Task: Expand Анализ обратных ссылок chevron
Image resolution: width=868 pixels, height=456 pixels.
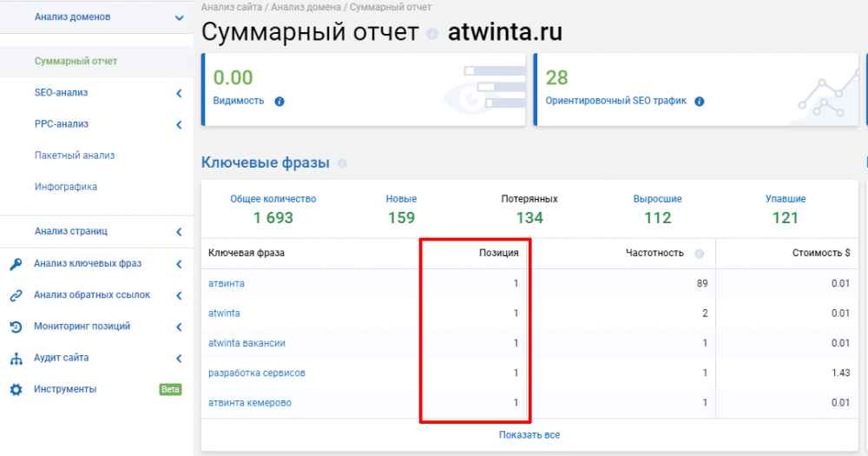Action: [179, 295]
